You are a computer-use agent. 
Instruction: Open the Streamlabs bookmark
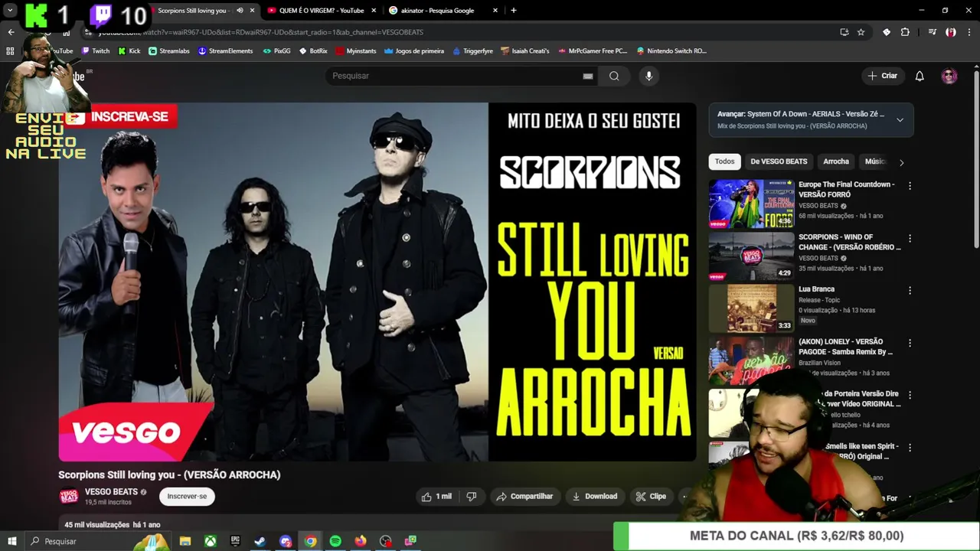pyautogui.click(x=169, y=51)
